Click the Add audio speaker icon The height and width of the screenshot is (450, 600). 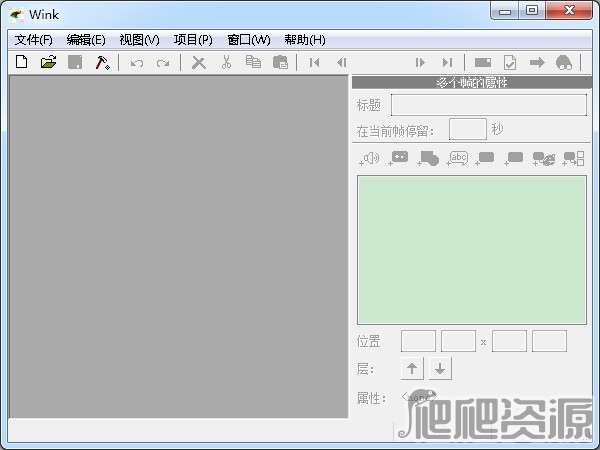[370, 158]
